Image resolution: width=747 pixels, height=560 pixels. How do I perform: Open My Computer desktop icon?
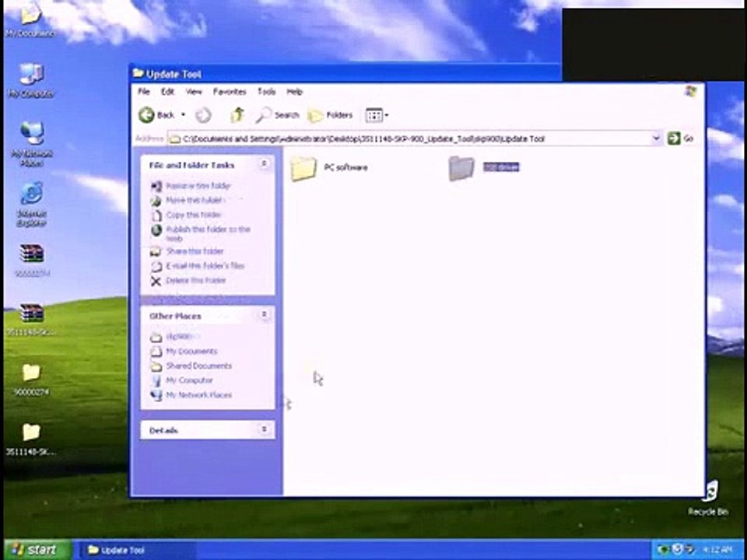(x=31, y=81)
